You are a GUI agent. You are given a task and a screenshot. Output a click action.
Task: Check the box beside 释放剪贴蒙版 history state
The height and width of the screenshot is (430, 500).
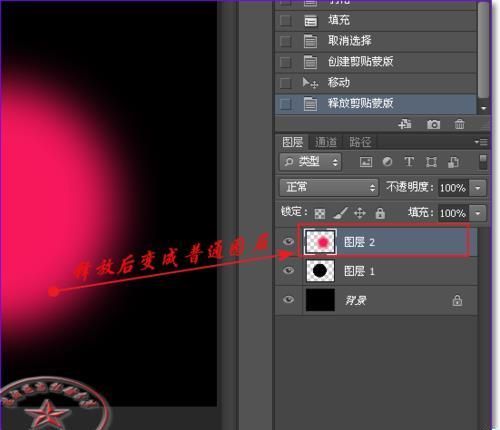coord(286,104)
